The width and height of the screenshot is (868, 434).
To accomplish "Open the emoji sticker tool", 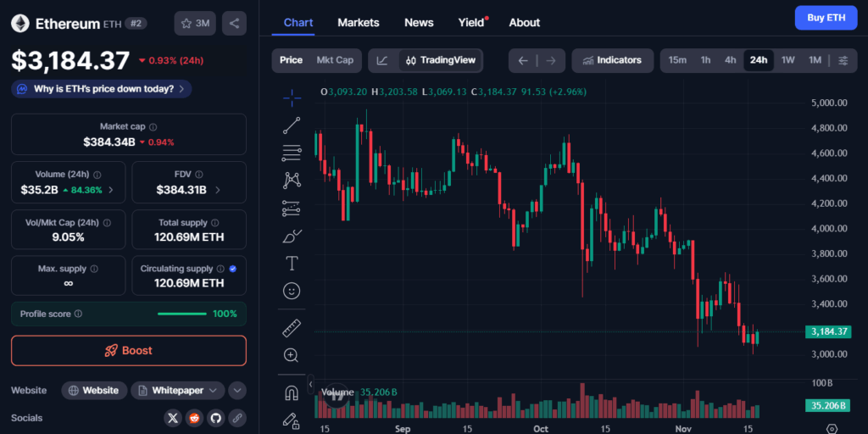I will pyautogui.click(x=292, y=291).
